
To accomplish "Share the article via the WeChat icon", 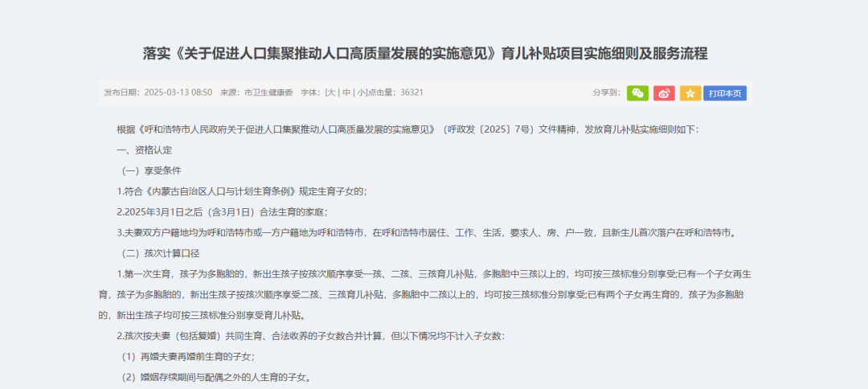I will tap(637, 93).
